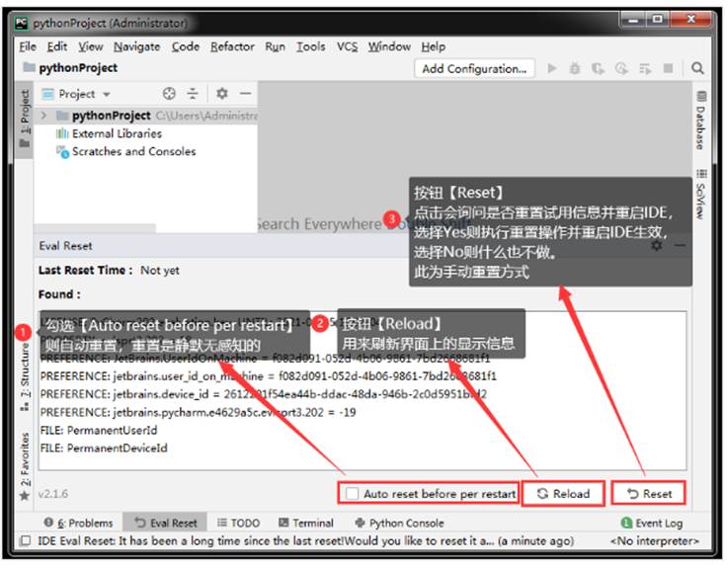Expand the pythonProject tree node
The image size is (728, 572).
pyautogui.click(x=44, y=116)
